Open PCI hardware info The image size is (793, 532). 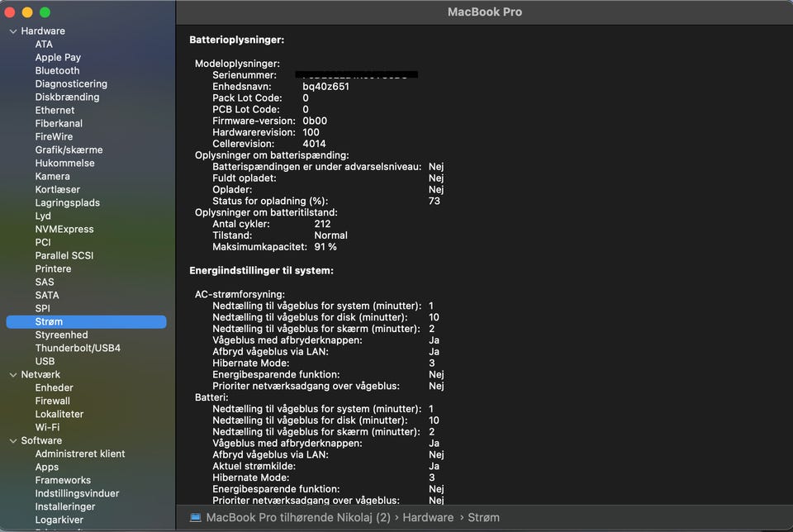[43, 242]
